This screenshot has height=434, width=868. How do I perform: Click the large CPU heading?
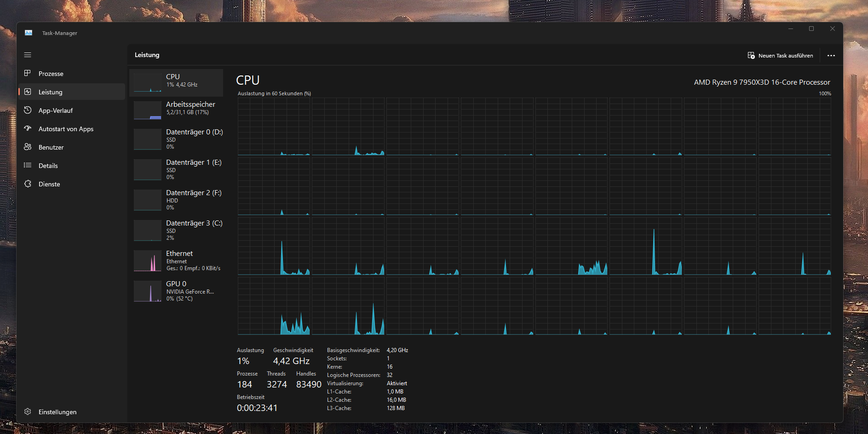[x=248, y=81]
